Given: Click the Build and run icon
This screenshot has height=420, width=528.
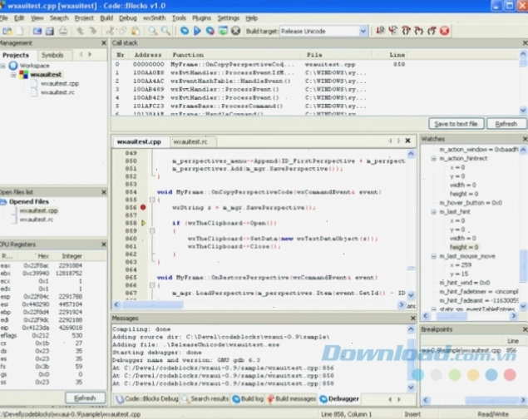Looking at the screenshot, I should 210,31.
